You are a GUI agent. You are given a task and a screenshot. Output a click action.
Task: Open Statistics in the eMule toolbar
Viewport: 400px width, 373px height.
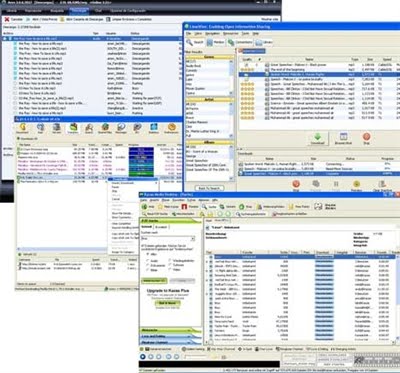tap(154, 128)
